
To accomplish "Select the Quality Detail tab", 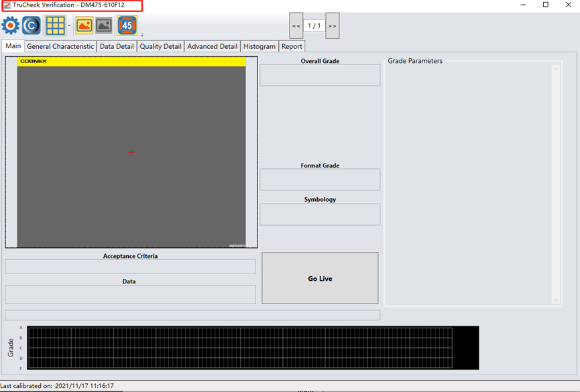I will [x=160, y=46].
